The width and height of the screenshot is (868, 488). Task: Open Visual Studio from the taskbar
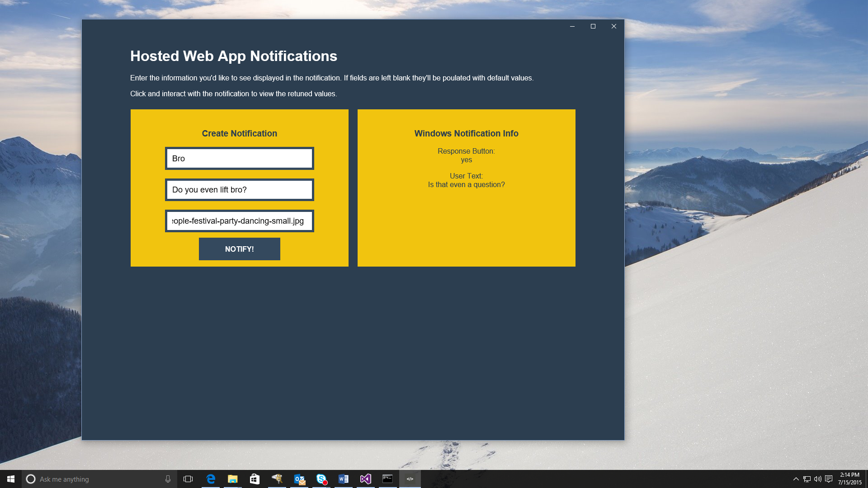point(365,479)
